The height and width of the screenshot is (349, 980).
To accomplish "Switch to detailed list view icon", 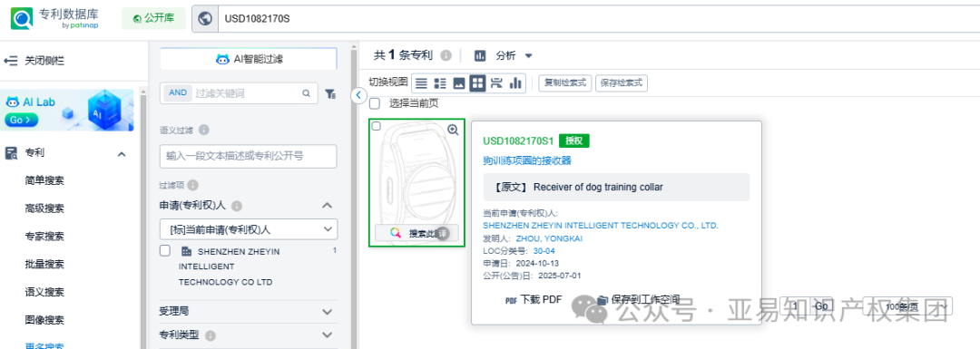I will coord(440,83).
